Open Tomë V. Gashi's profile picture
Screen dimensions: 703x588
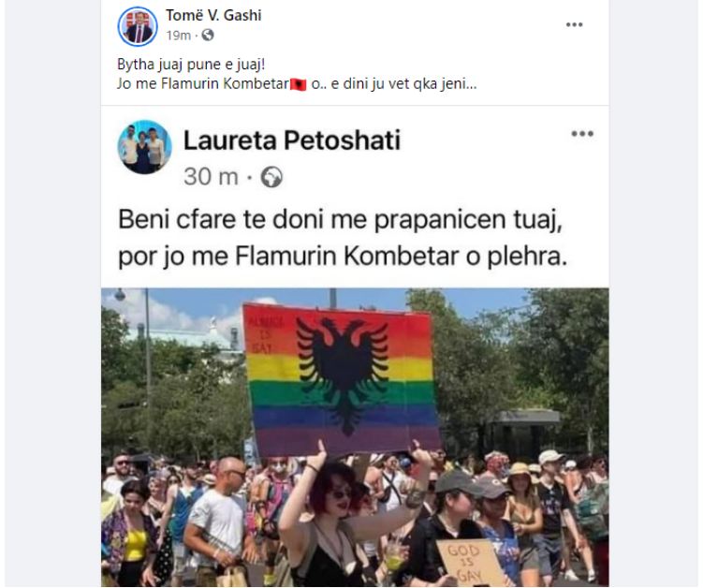tap(138, 26)
